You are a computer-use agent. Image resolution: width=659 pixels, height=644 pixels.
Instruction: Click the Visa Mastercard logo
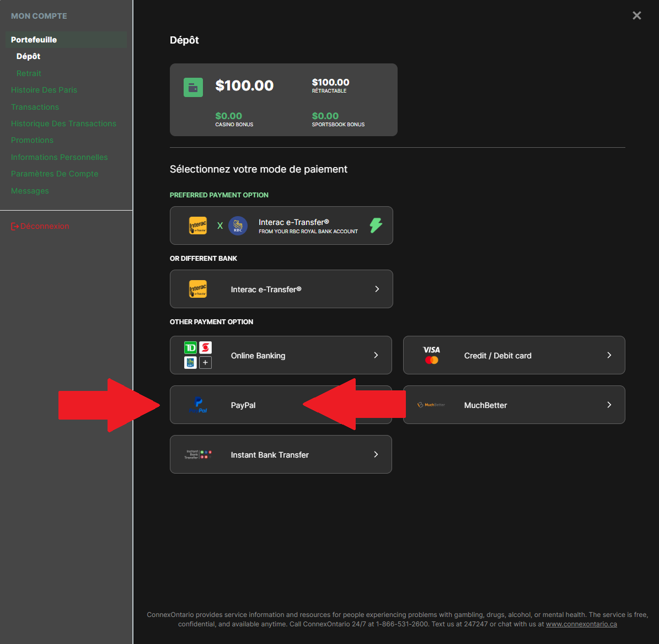click(431, 355)
